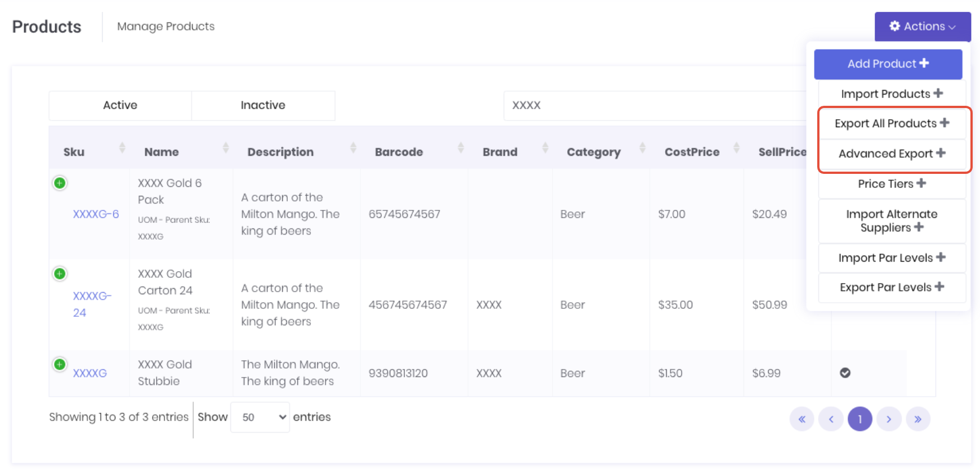Click check mark icon in XXXXG row
The image size is (980, 471).
pyautogui.click(x=845, y=373)
